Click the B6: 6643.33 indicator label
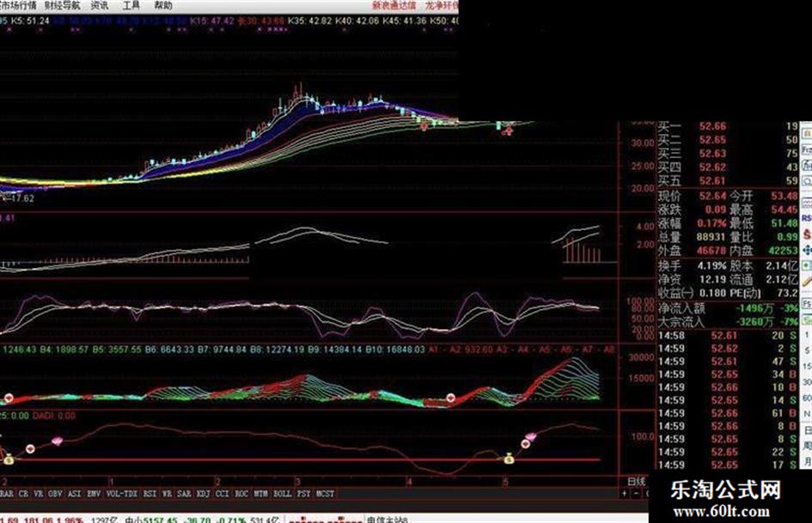 [x=169, y=350]
